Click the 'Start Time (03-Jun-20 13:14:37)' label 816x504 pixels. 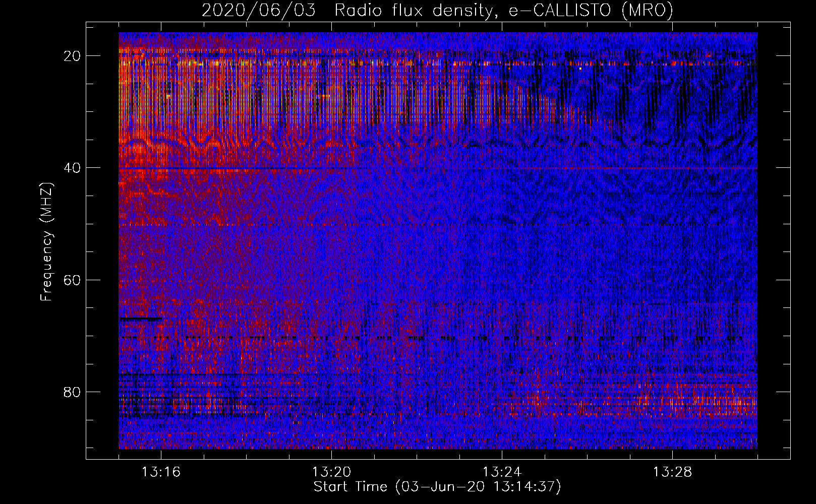point(437,487)
